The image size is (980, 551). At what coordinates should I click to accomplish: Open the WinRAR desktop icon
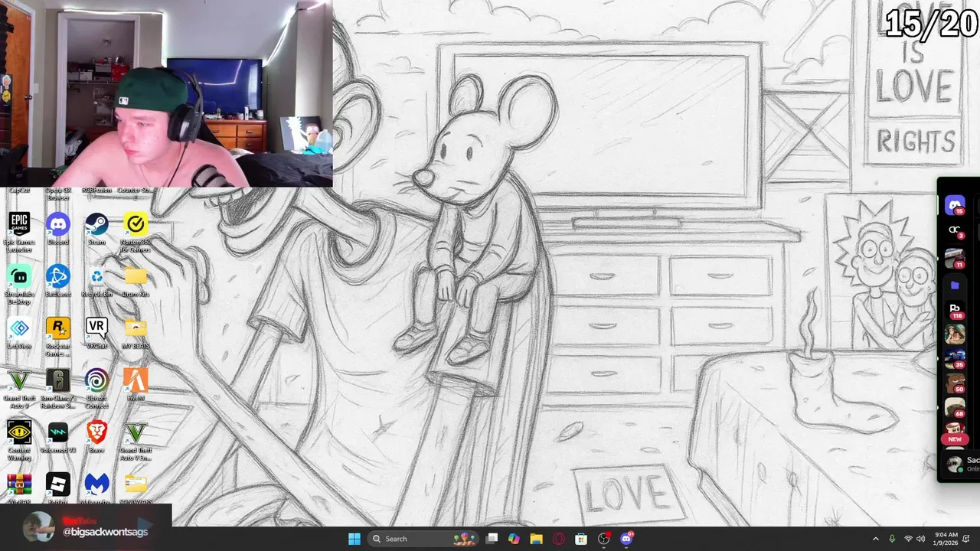coord(19,488)
